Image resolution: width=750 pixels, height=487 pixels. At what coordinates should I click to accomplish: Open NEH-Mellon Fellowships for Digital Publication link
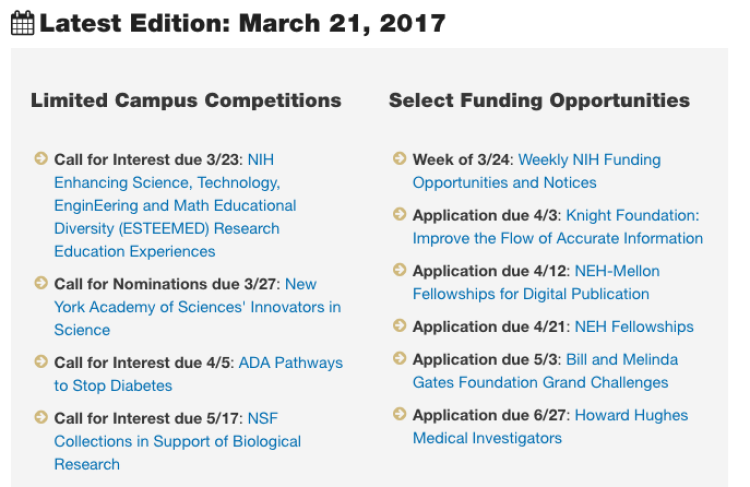point(536,282)
